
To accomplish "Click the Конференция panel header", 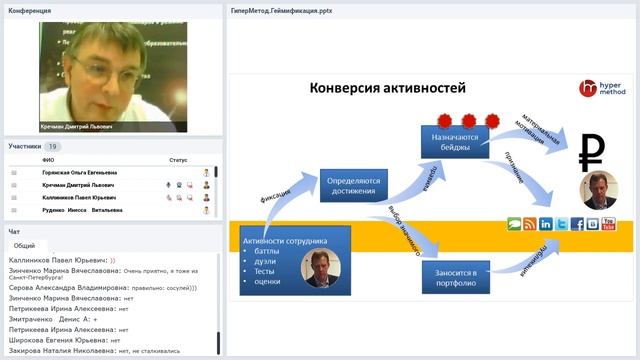I will [x=29, y=11].
